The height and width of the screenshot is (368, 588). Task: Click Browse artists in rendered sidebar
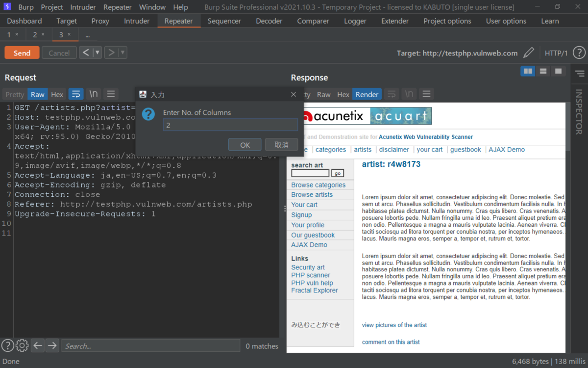pyautogui.click(x=312, y=195)
